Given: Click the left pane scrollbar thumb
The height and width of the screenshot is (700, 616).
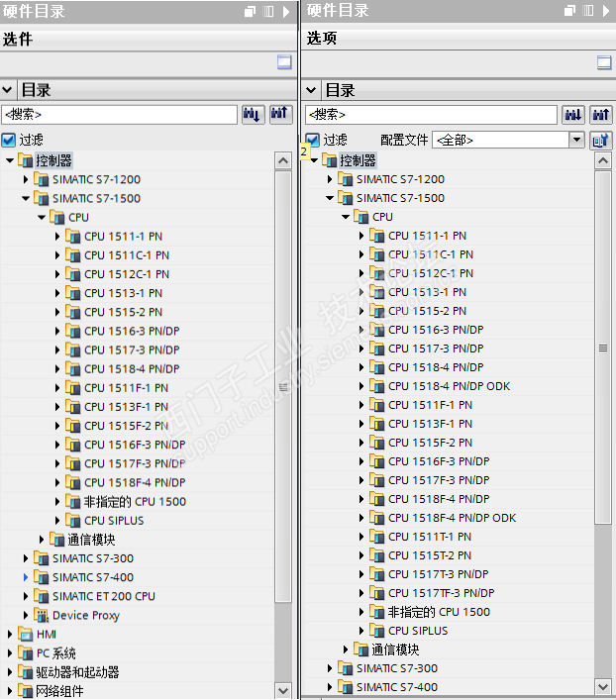Looking at the screenshot, I should point(283,386).
